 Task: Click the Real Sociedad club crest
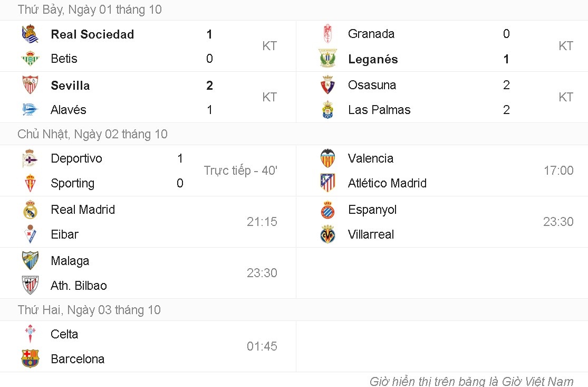click(30, 34)
